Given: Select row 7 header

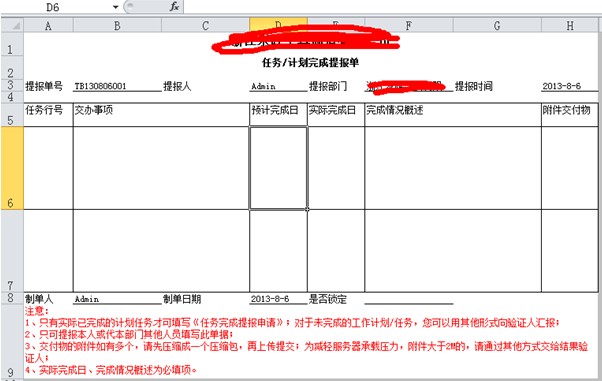Looking at the screenshot, I should [x=12, y=251].
